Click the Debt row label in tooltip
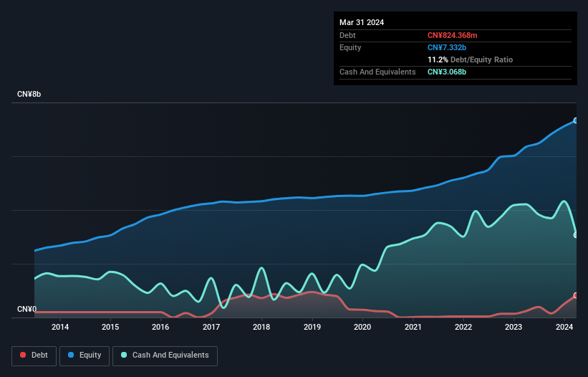This screenshot has height=377, width=588. click(347, 35)
